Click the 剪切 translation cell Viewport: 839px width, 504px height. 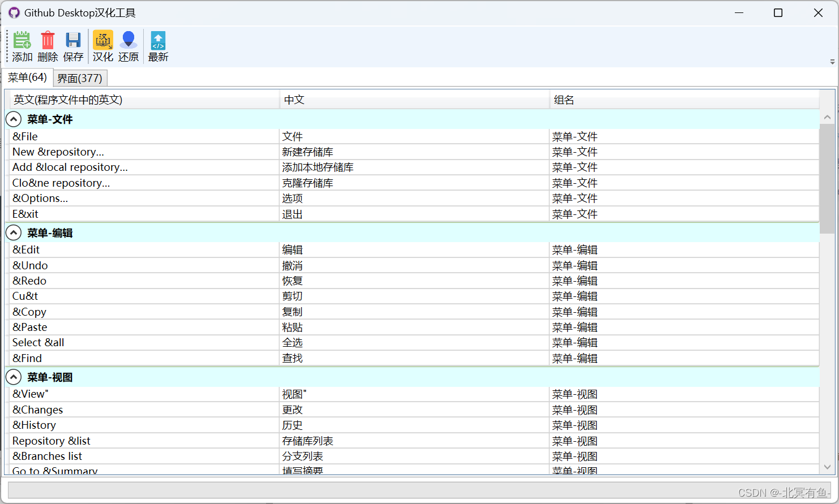point(415,296)
